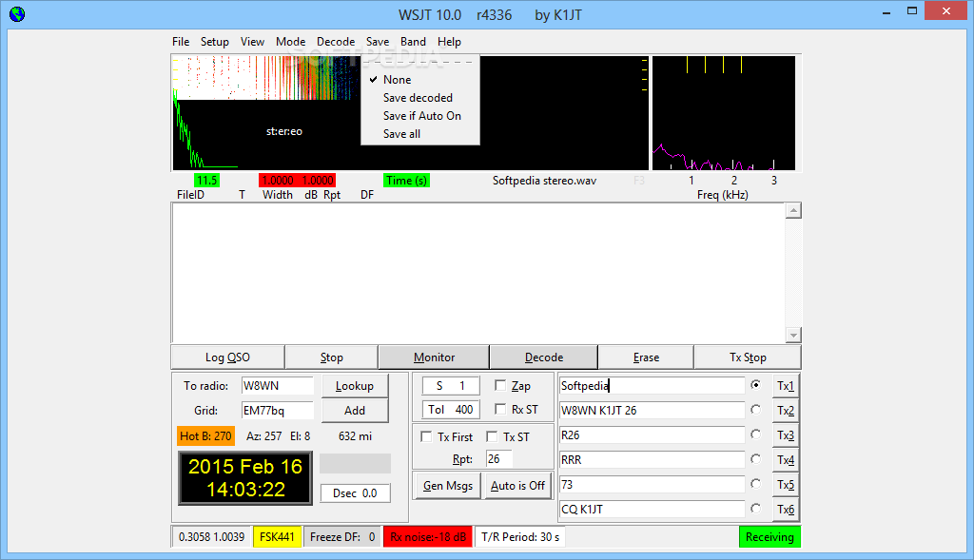Click the Tx6 button
The width and height of the screenshot is (974, 560).
point(785,509)
